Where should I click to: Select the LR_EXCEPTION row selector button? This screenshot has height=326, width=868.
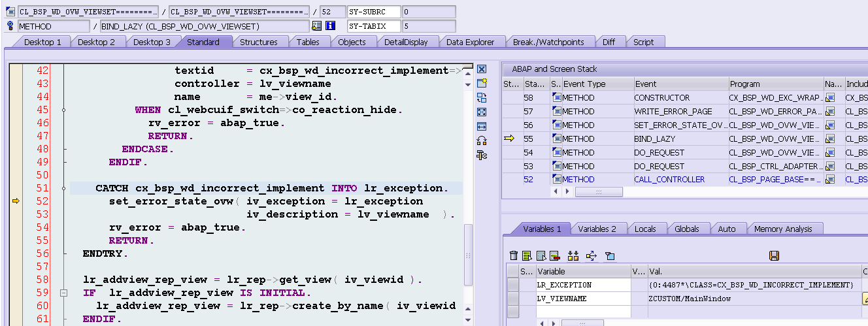pyautogui.click(x=513, y=285)
